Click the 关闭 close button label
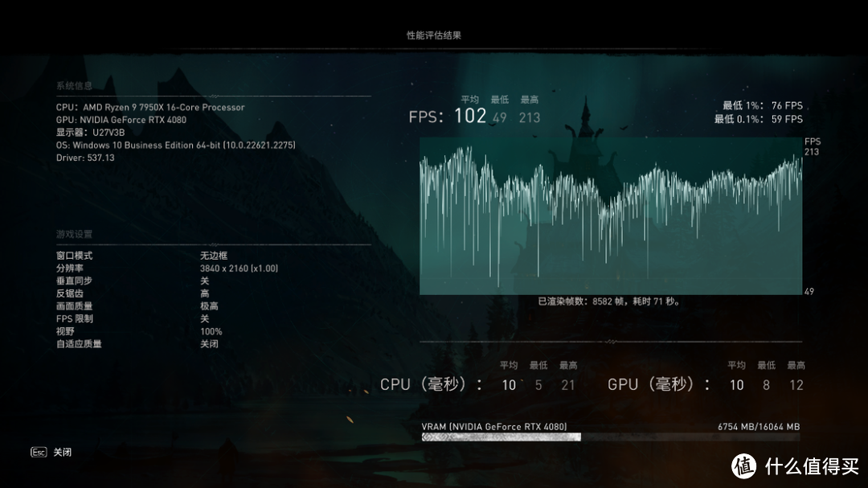The width and height of the screenshot is (868, 488). tap(63, 452)
